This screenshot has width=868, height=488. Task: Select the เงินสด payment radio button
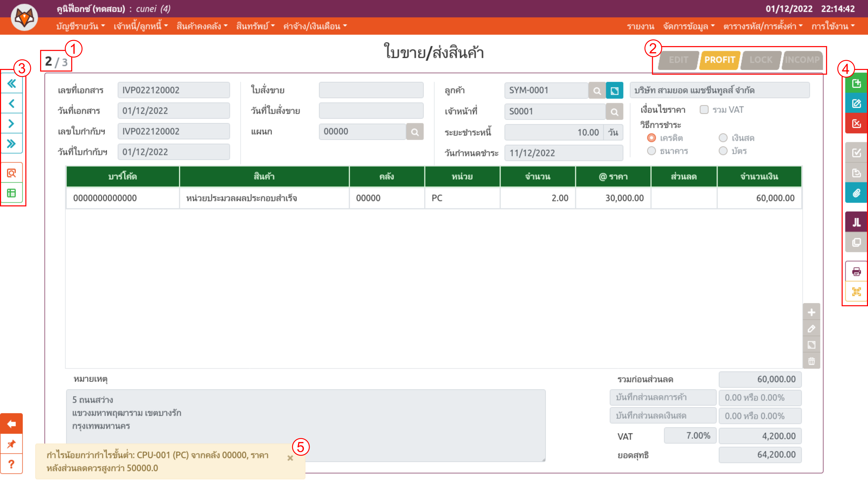pos(723,138)
